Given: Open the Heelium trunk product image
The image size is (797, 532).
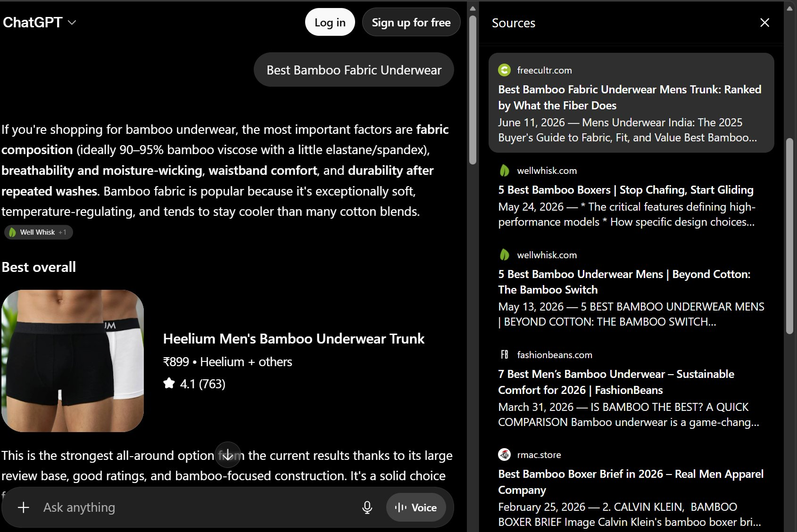Looking at the screenshot, I should pyautogui.click(x=73, y=361).
